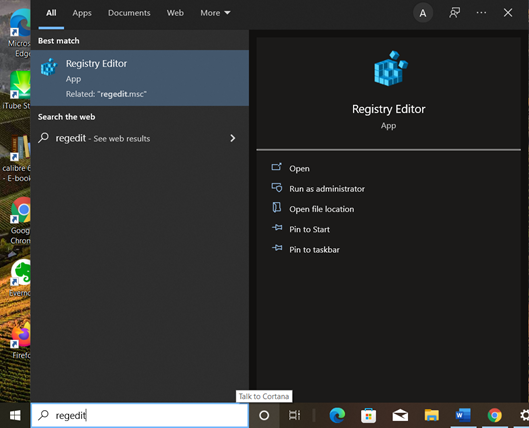Open File Explorer from the taskbar
Screen dimensions: 529x428
click(431, 415)
